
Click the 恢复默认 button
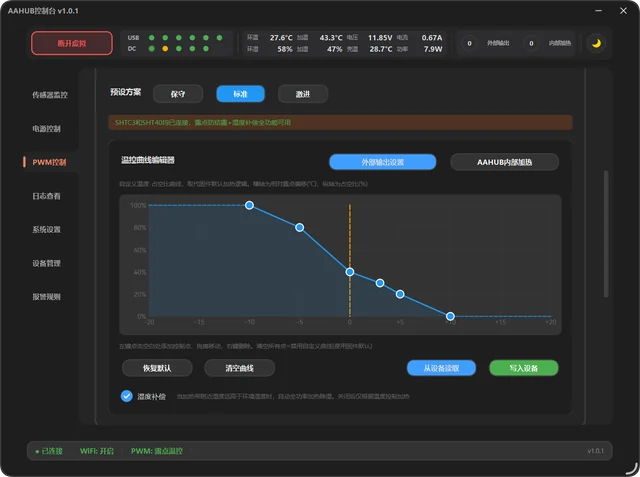157,368
